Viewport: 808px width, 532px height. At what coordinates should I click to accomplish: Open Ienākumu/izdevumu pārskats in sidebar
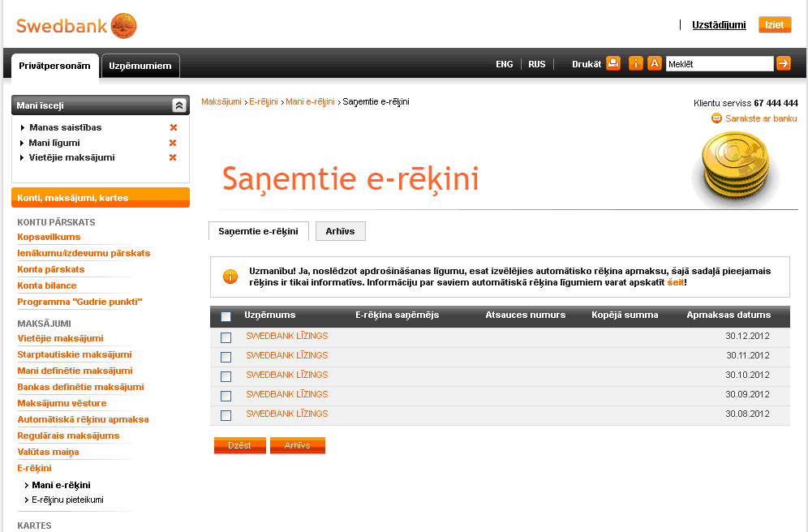tap(84, 253)
